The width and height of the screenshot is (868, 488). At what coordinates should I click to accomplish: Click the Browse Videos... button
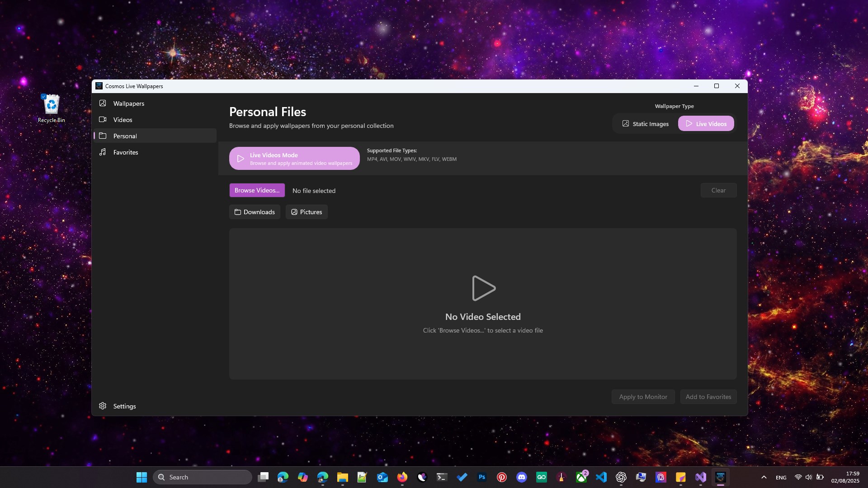tap(257, 190)
